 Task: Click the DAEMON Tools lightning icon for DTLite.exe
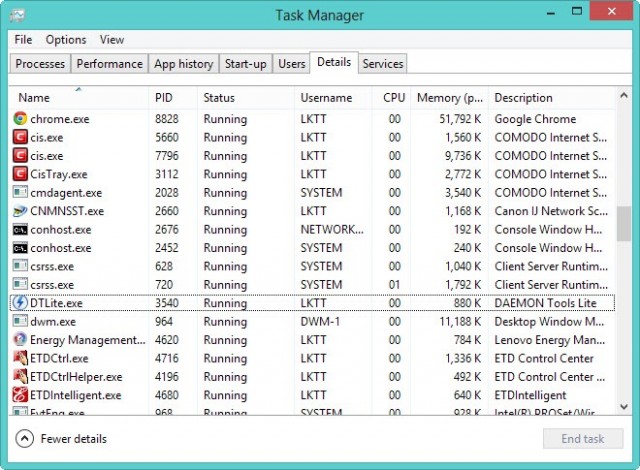20,303
